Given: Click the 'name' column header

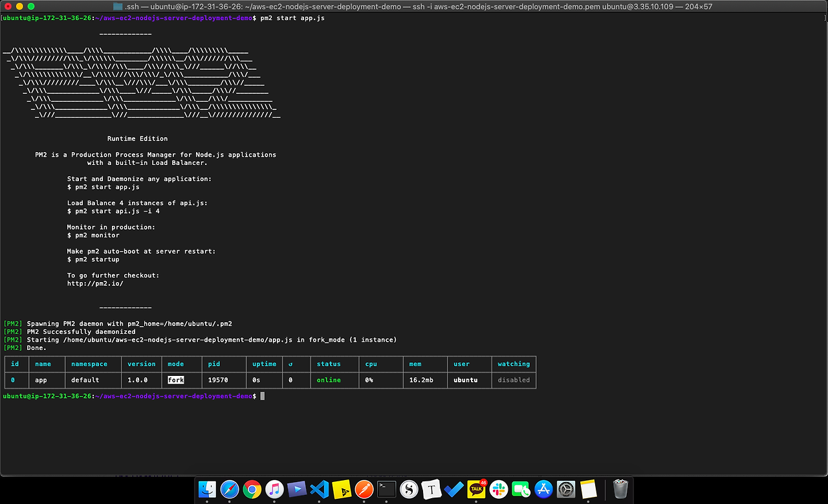Looking at the screenshot, I should (43, 364).
